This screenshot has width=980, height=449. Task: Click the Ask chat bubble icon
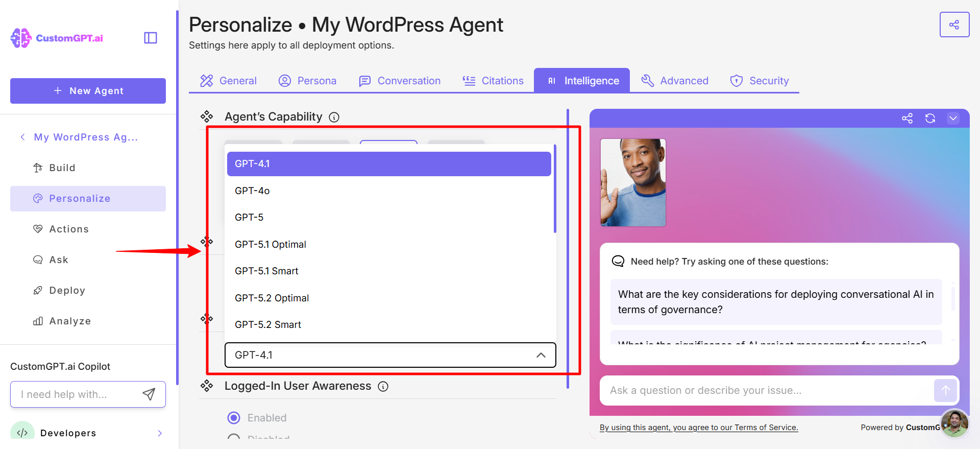[38, 259]
